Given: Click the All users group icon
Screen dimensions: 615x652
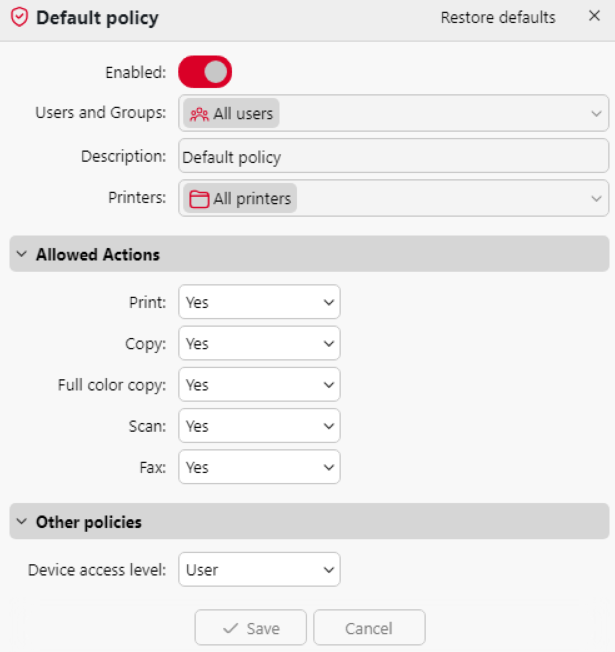Looking at the screenshot, I should [x=199, y=114].
